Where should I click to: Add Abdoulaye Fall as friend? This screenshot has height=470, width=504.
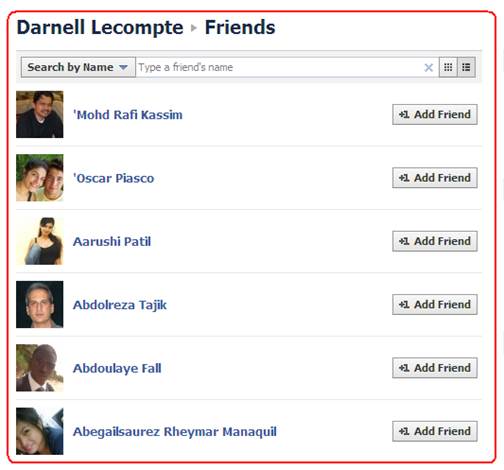pyautogui.click(x=435, y=368)
